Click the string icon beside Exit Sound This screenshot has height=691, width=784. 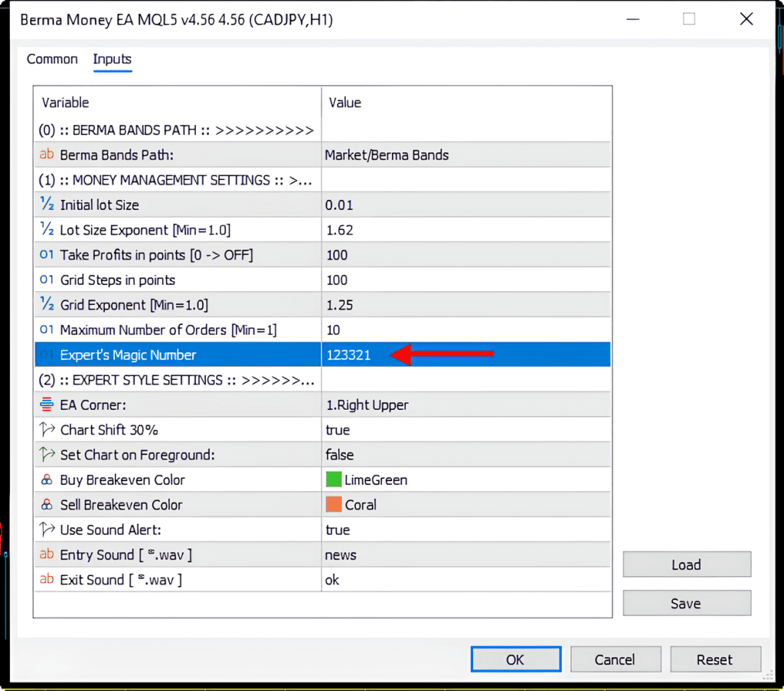point(47,579)
